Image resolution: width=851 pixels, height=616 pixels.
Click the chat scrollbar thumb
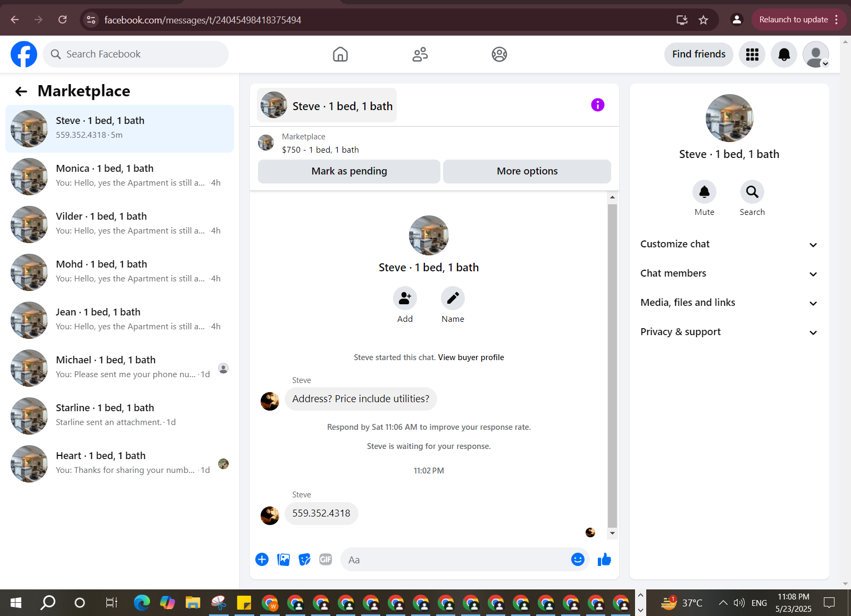pos(612,365)
